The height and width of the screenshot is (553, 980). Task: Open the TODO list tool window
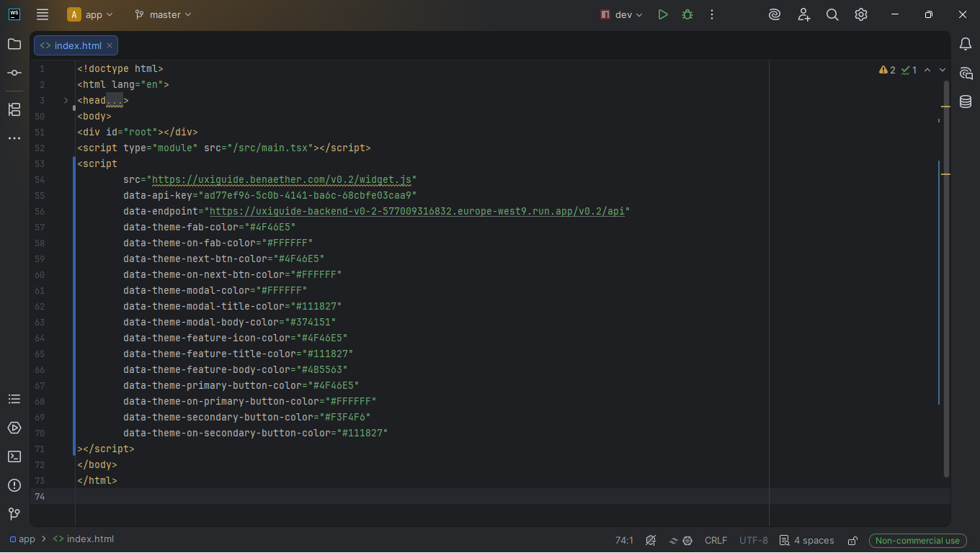(x=14, y=399)
